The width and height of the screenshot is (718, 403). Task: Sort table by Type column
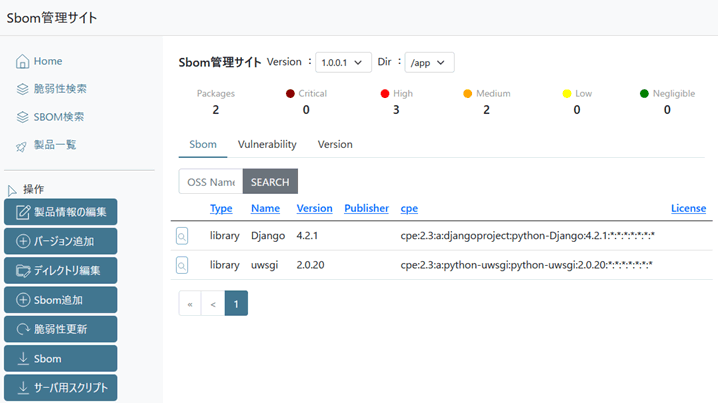[221, 208]
